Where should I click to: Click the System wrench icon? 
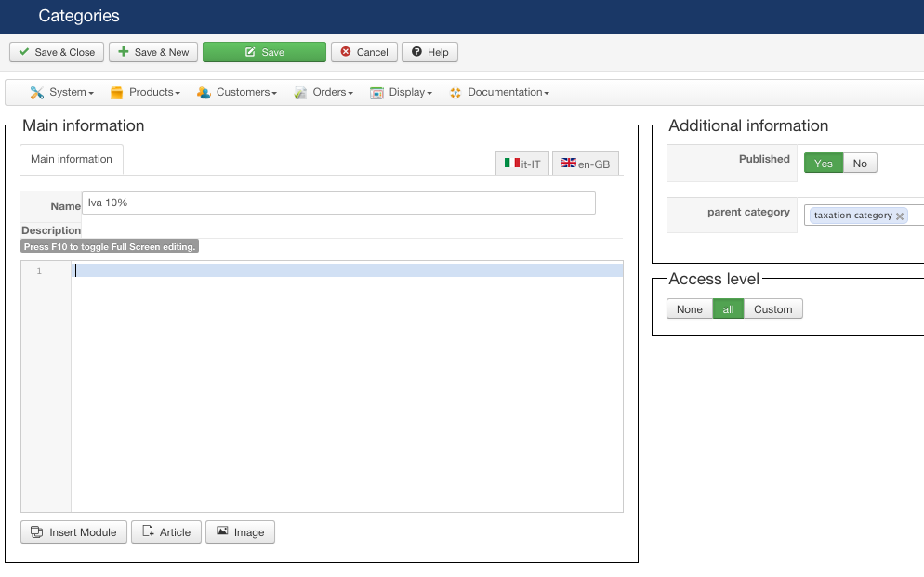pos(37,92)
